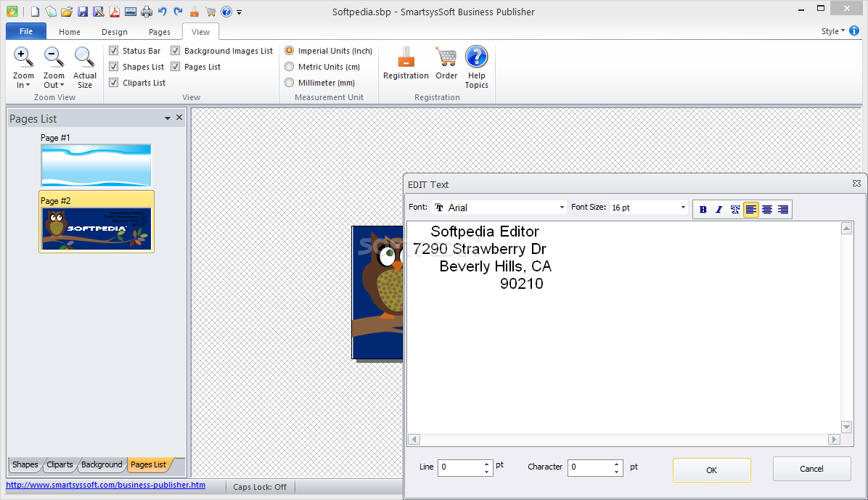Open the smartsyssoft.com business-publisher link
This screenshot has width=868, height=500.
tap(106, 485)
